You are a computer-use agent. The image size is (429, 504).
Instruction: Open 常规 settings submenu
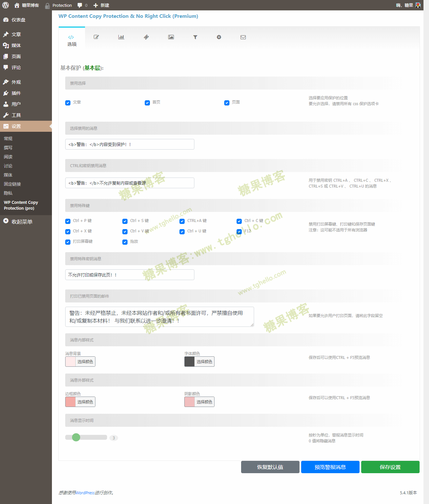8,139
